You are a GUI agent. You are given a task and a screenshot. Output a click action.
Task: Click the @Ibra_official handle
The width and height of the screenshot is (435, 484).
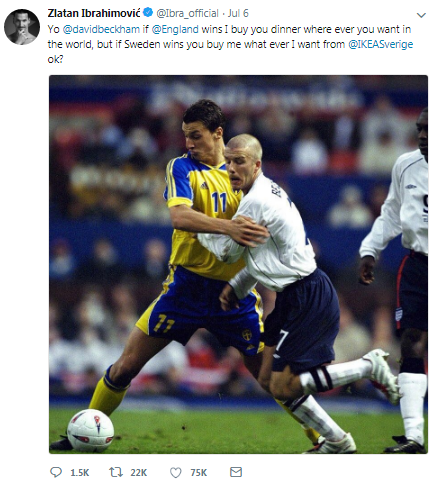[x=187, y=13]
